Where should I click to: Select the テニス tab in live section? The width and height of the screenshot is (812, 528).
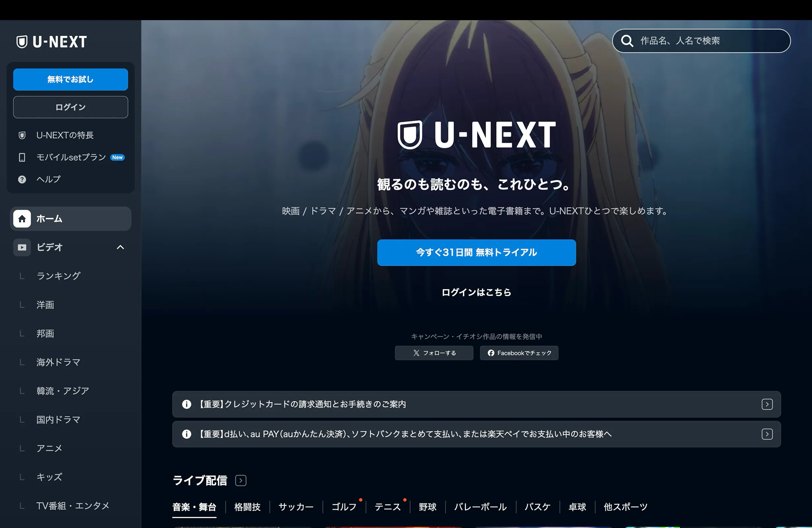point(388,507)
